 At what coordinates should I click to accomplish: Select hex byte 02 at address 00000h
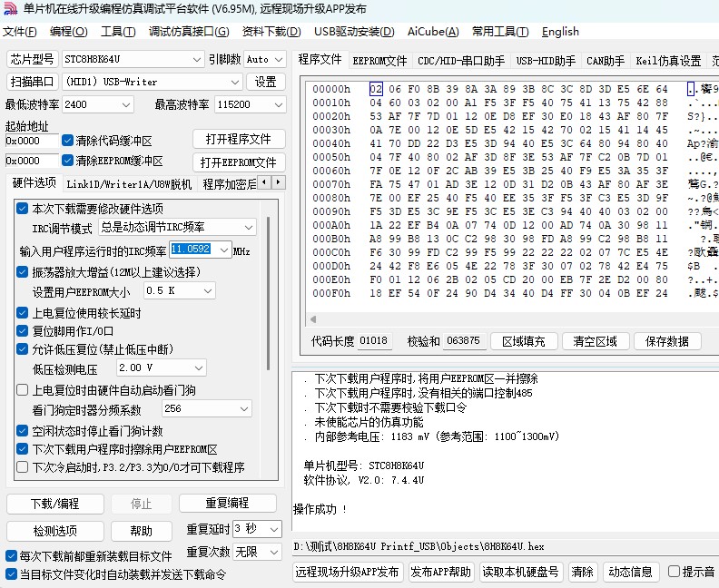coord(376,89)
